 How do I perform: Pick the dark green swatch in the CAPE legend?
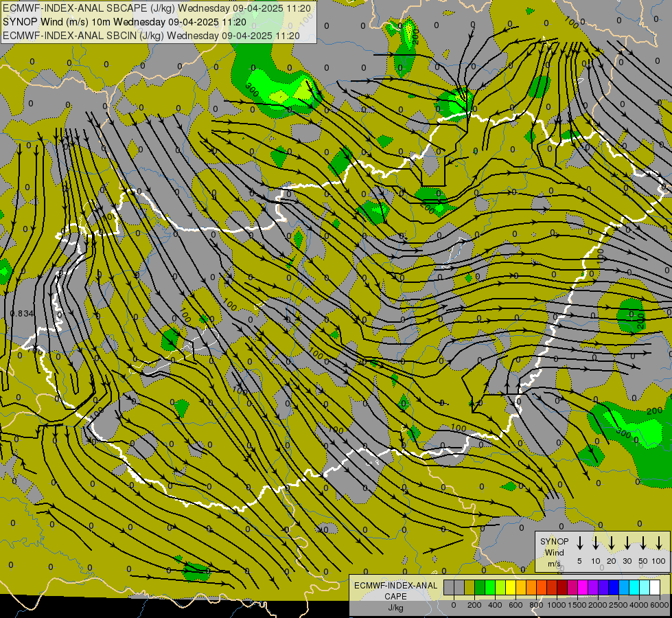click(480, 587)
